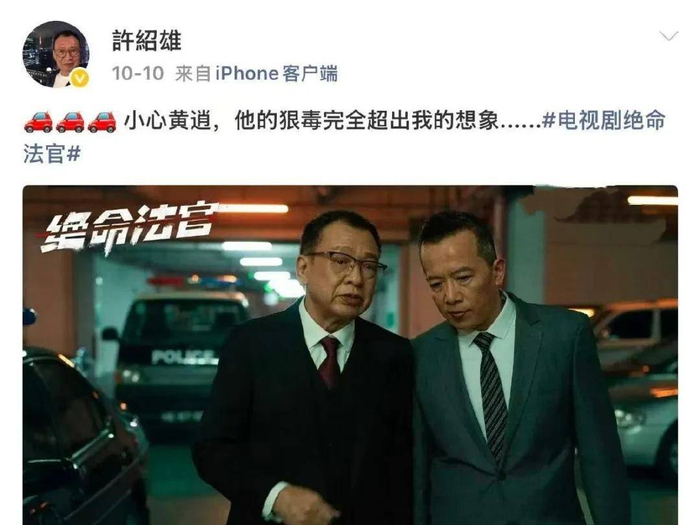This screenshot has height=525, width=700.
Task: Click the post text 小心黄道
Action: 167,121
